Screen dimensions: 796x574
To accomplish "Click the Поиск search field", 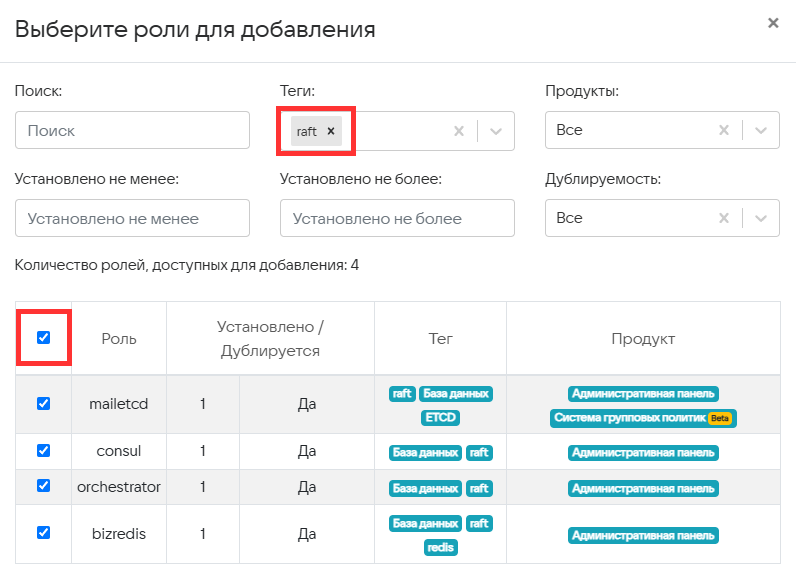I will click(132, 131).
